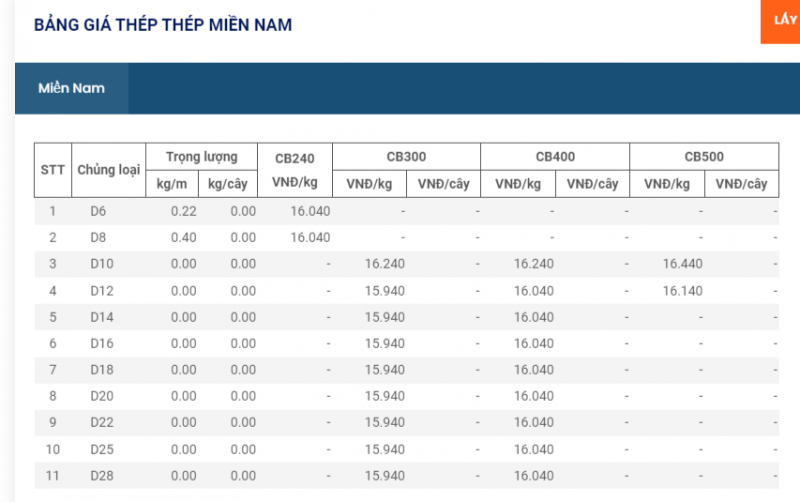Click the 0.40 kg/m value for D8

coord(184,238)
